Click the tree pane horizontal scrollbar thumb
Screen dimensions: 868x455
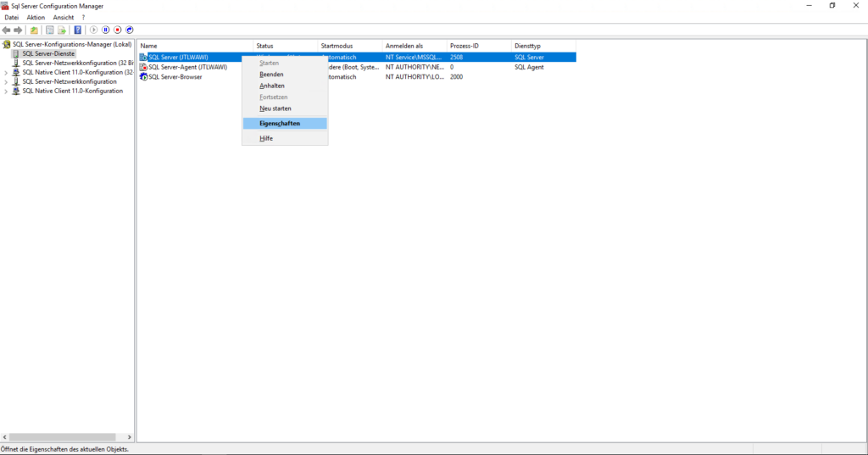coord(62,437)
